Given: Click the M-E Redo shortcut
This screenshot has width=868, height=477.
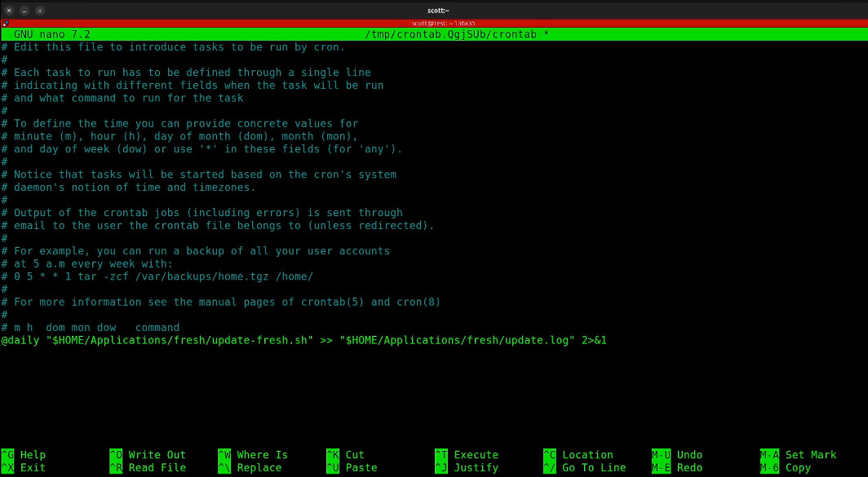Looking at the screenshot, I should pyautogui.click(x=677, y=468).
